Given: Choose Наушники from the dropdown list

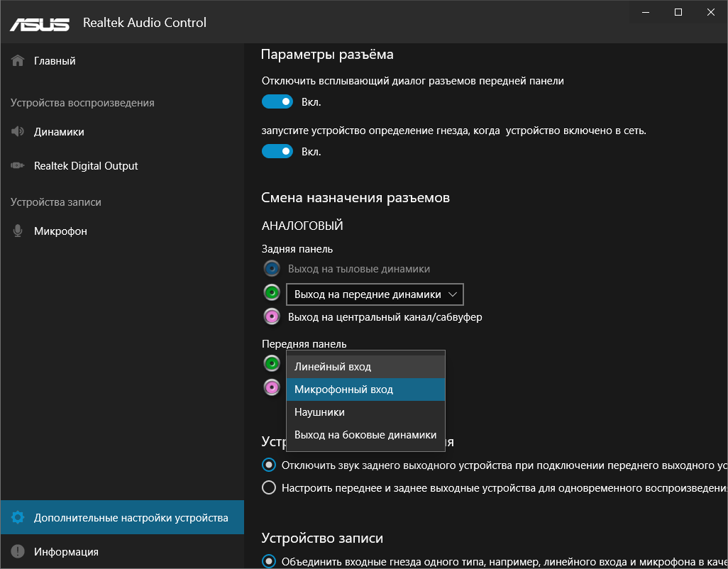Looking at the screenshot, I should pyautogui.click(x=319, y=412).
